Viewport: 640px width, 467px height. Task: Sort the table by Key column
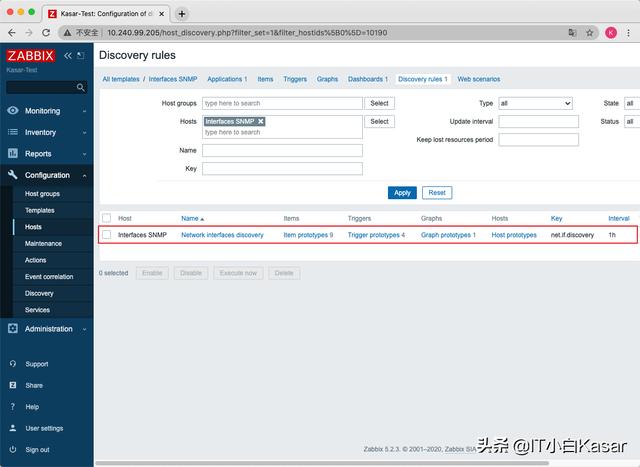pyautogui.click(x=556, y=218)
